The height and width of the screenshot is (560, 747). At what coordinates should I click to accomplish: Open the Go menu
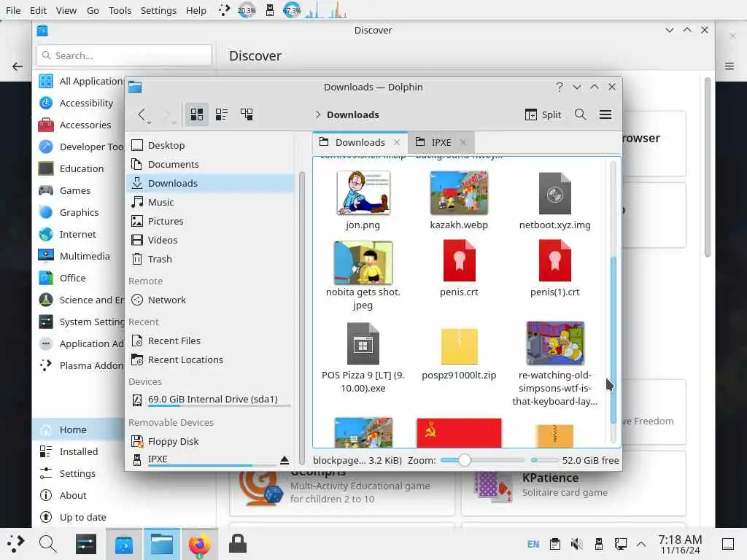tap(93, 10)
